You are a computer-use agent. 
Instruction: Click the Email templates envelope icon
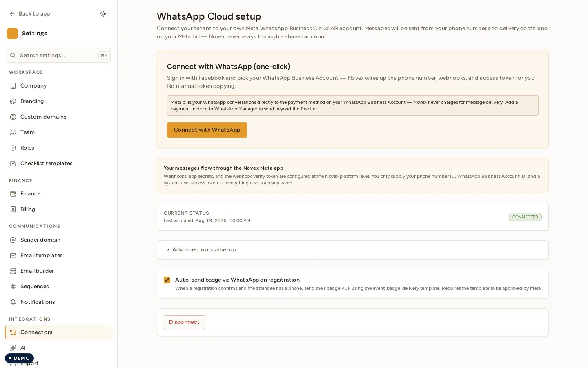13,256
